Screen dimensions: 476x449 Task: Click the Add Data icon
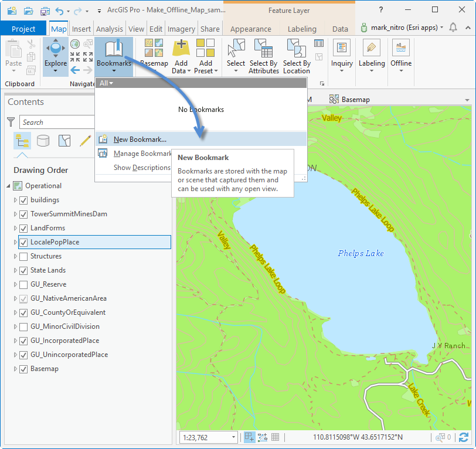click(x=181, y=48)
